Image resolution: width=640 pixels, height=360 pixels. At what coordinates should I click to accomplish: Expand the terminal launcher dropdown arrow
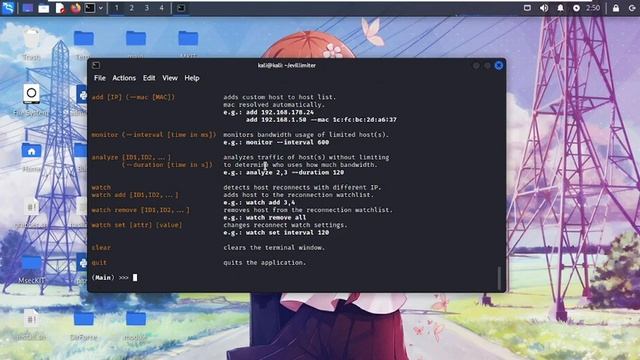pyautogui.click(x=100, y=8)
